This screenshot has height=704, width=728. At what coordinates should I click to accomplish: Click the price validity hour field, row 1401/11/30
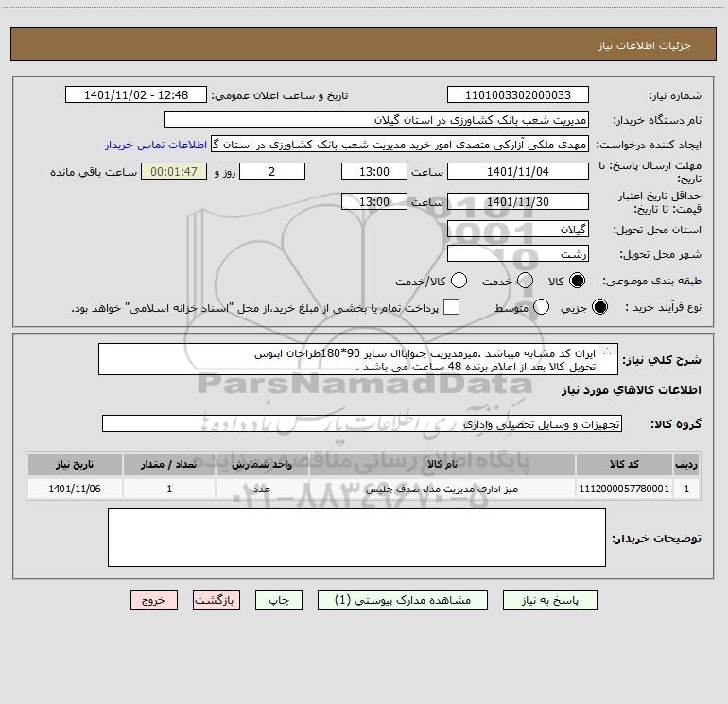coord(374,201)
